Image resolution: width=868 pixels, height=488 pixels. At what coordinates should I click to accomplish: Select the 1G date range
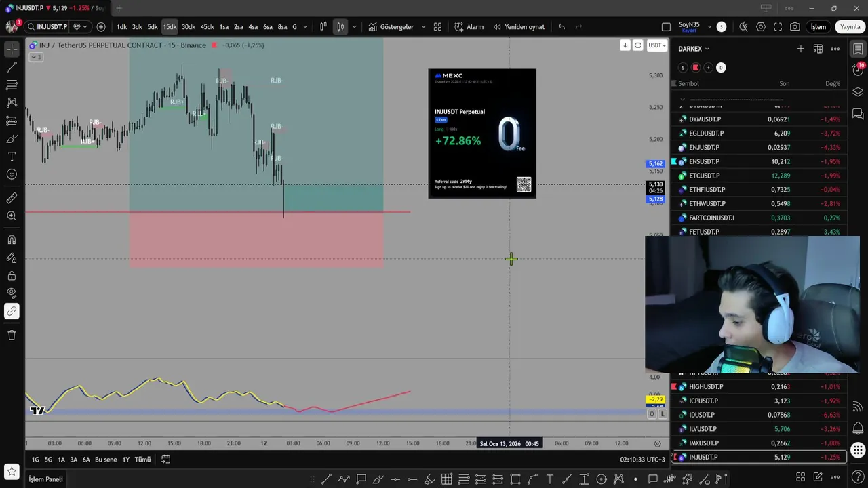(x=35, y=460)
